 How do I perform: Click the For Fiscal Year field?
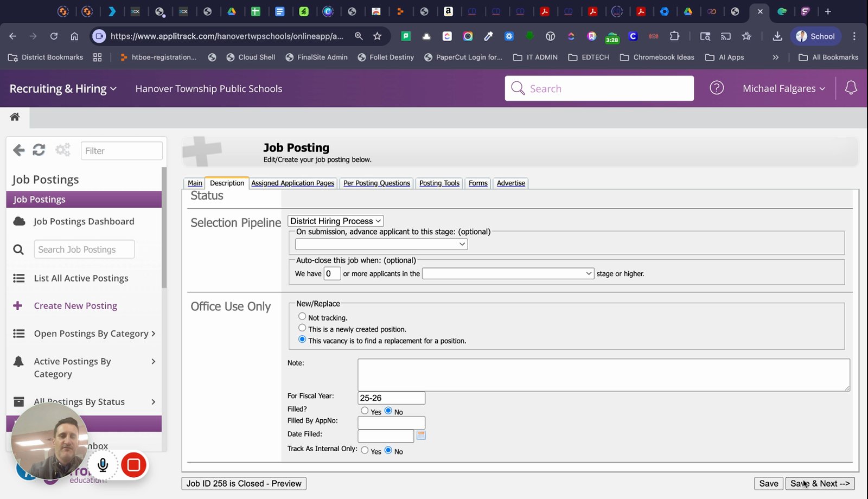(391, 398)
